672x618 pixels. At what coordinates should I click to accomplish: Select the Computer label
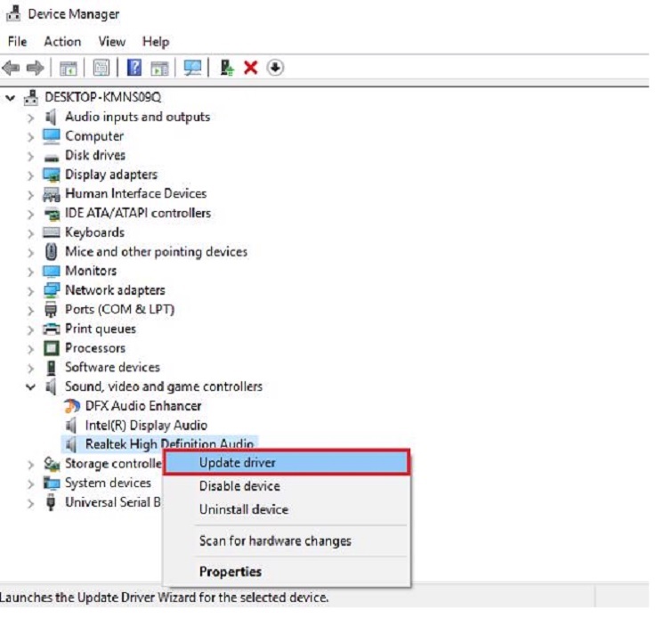pyautogui.click(x=94, y=136)
